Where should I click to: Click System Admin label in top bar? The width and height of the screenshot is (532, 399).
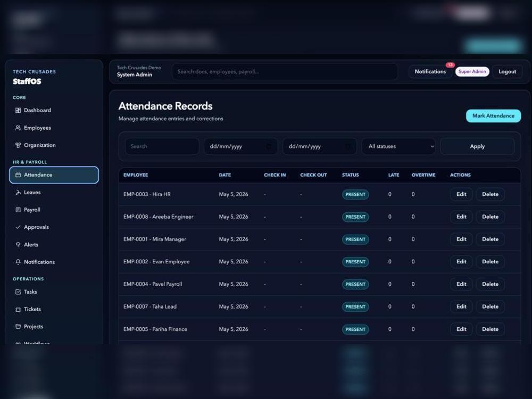(135, 74)
